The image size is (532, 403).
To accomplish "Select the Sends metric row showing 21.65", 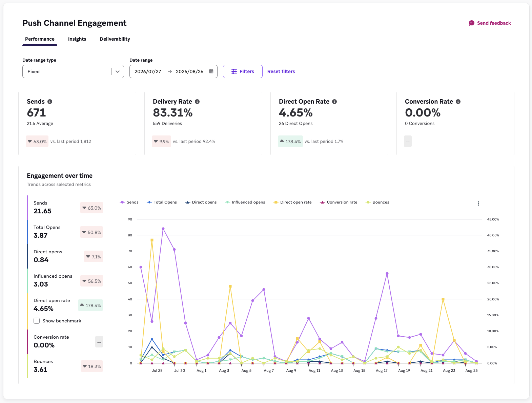I will [65, 208].
